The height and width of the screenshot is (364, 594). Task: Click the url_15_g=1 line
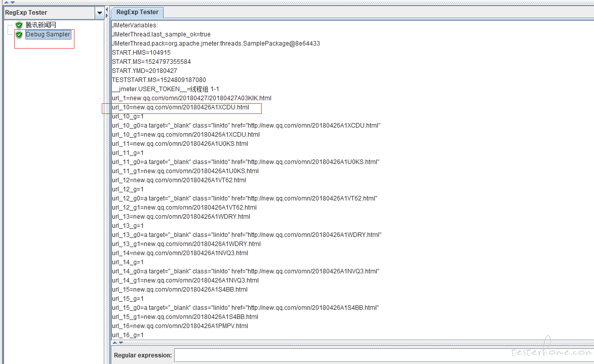point(128,298)
